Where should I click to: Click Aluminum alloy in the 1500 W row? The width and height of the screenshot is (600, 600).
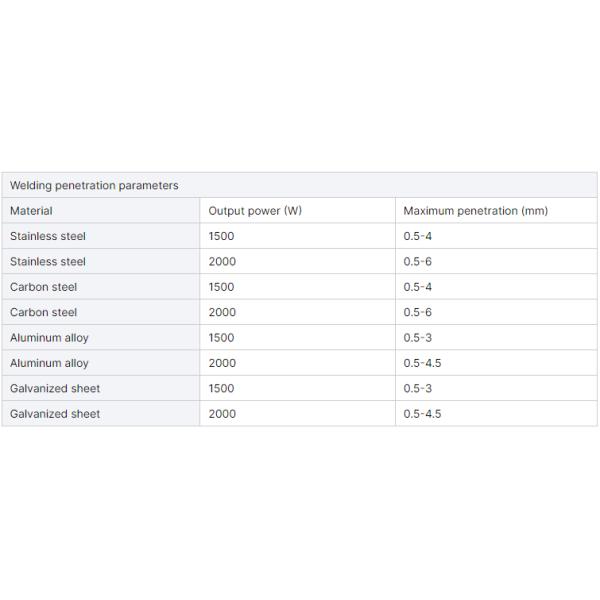[x=49, y=338]
